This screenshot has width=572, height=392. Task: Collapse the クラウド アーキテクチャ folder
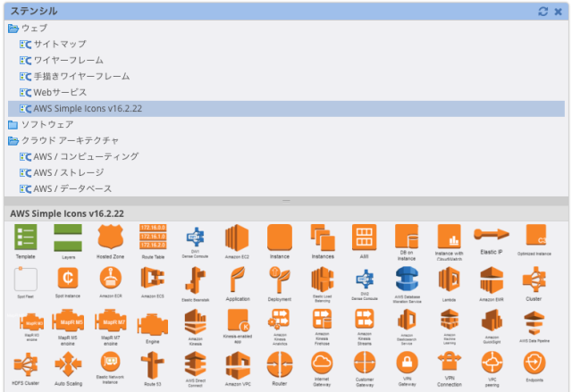[13, 140]
